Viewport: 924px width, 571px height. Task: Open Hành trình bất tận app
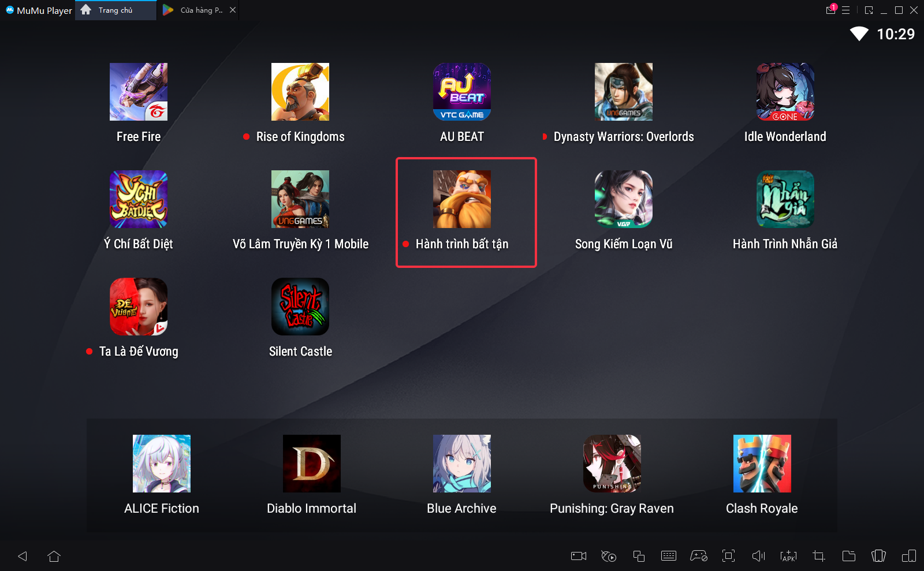[462, 199]
